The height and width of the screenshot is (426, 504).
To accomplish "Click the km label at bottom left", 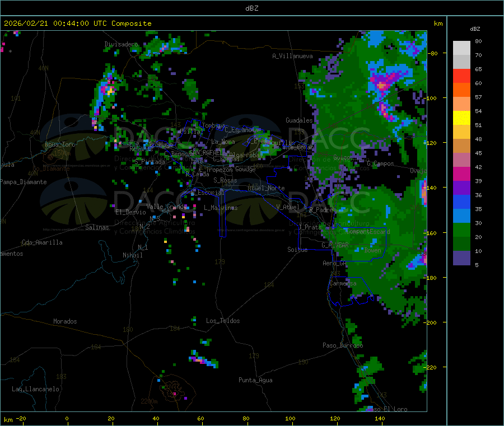I will [8, 420].
